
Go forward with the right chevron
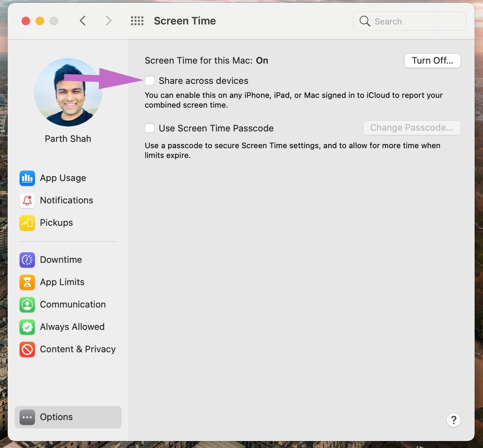pos(109,21)
